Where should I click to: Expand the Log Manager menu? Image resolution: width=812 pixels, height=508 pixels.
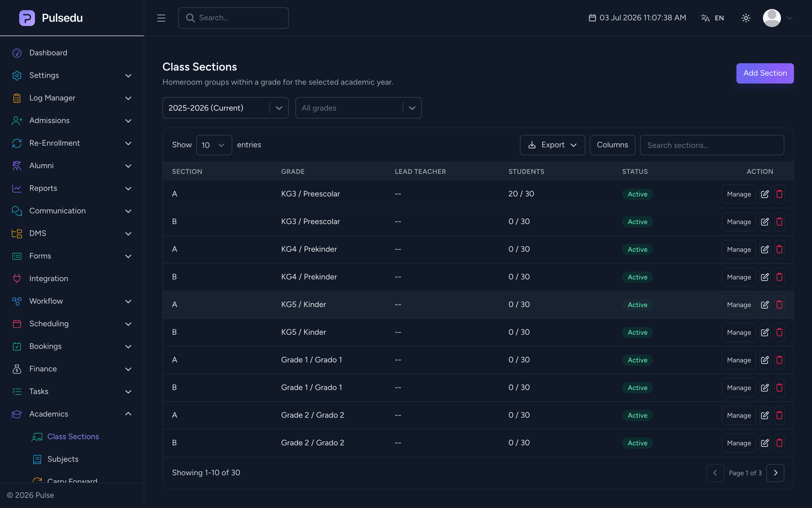pos(72,98)
